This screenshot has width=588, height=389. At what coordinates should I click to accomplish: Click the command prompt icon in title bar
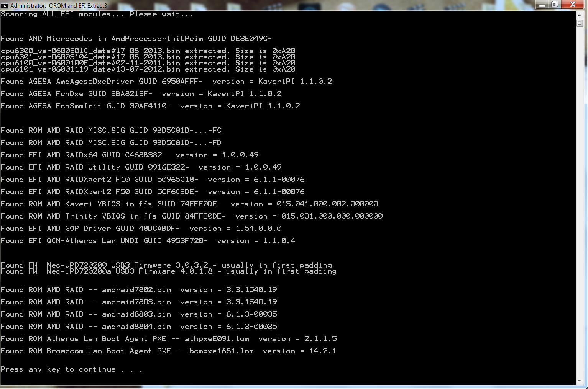point(5,5)
